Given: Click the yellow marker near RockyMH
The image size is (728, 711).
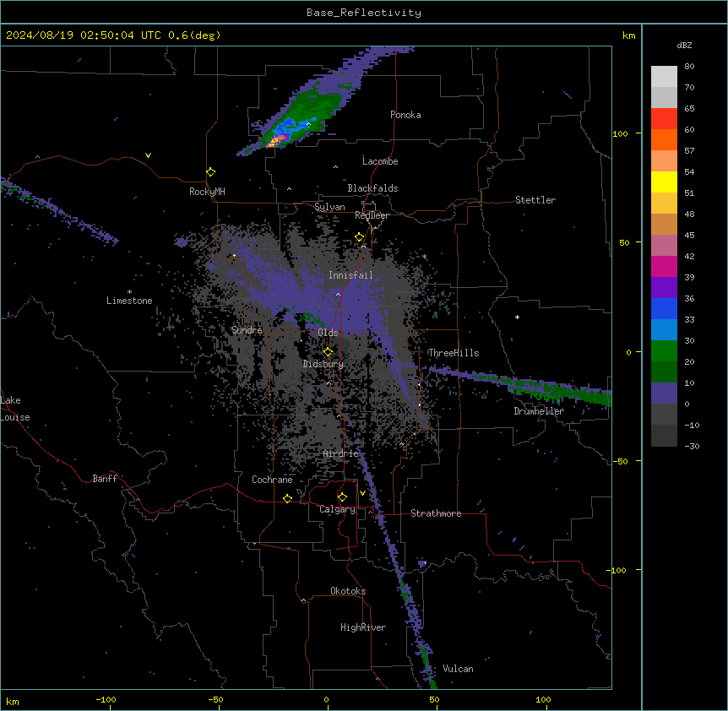Looking at the screenshot, I should point(211,172).
